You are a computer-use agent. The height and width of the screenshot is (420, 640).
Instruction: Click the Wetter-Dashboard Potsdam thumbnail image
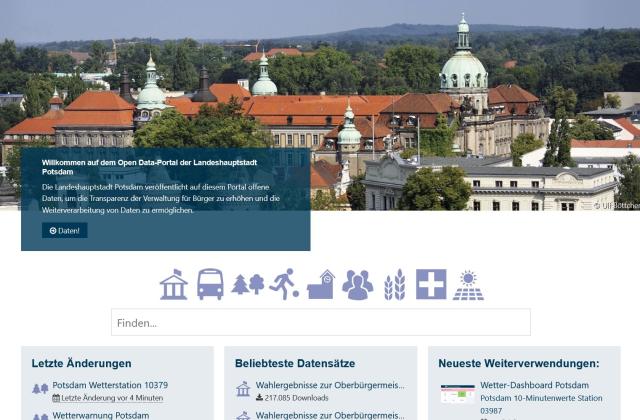[x=458, y=394]
